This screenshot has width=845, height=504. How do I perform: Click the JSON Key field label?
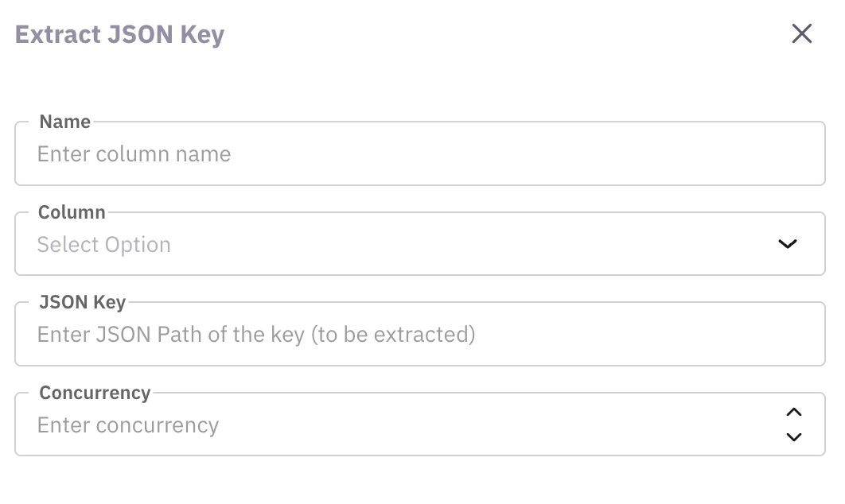[x=82, y=302]
